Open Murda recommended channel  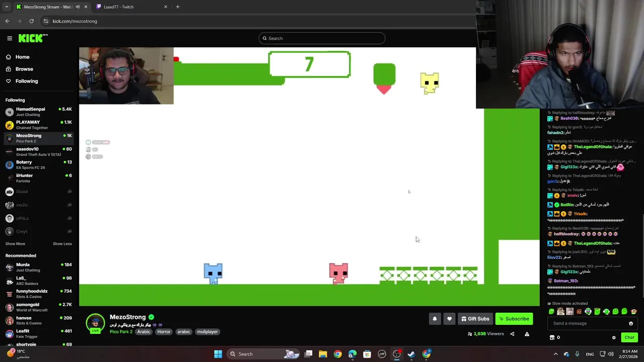[x=39, y=267]
